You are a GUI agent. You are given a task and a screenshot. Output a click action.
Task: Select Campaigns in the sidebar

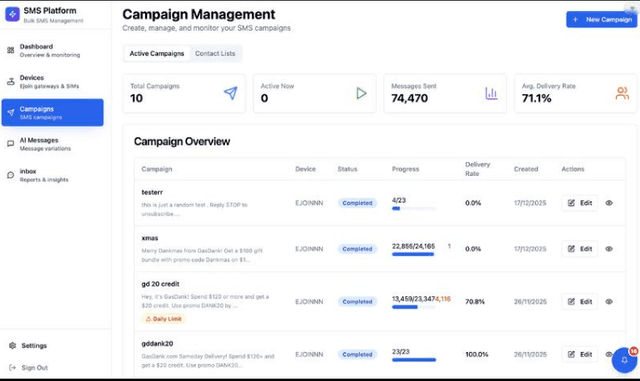[52, 112]
